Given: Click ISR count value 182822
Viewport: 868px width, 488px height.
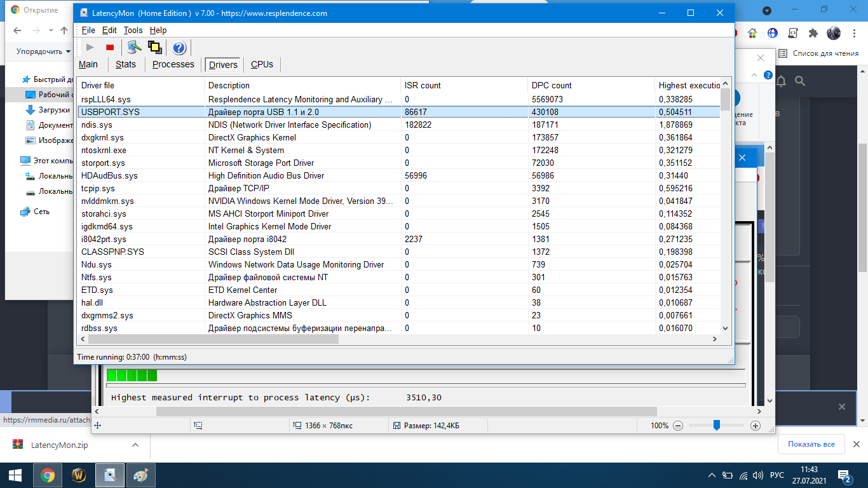Looking at the screenshot, I should [x=417, y=125].
